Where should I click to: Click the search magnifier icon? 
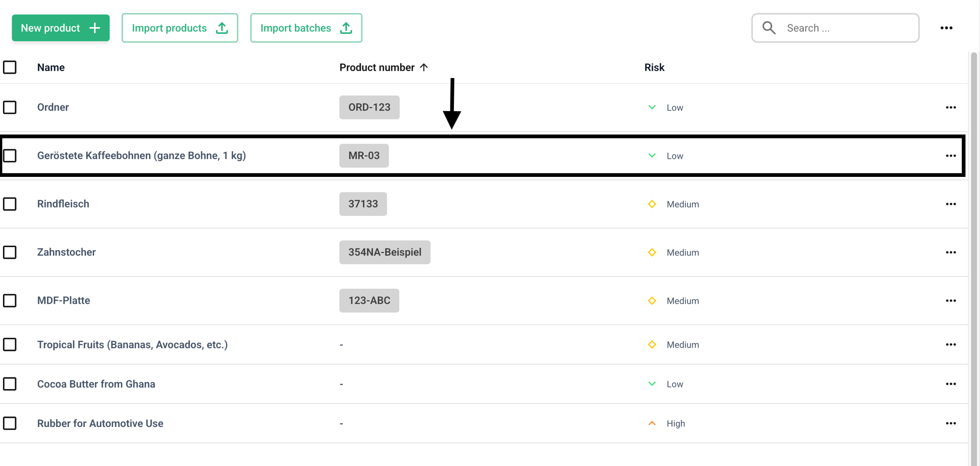[769, 28]
